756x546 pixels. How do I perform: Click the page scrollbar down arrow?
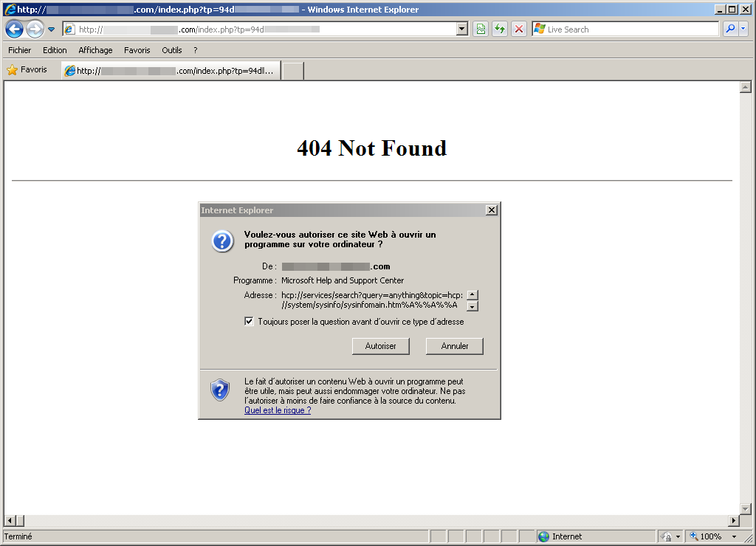click(x=746, y=509)
